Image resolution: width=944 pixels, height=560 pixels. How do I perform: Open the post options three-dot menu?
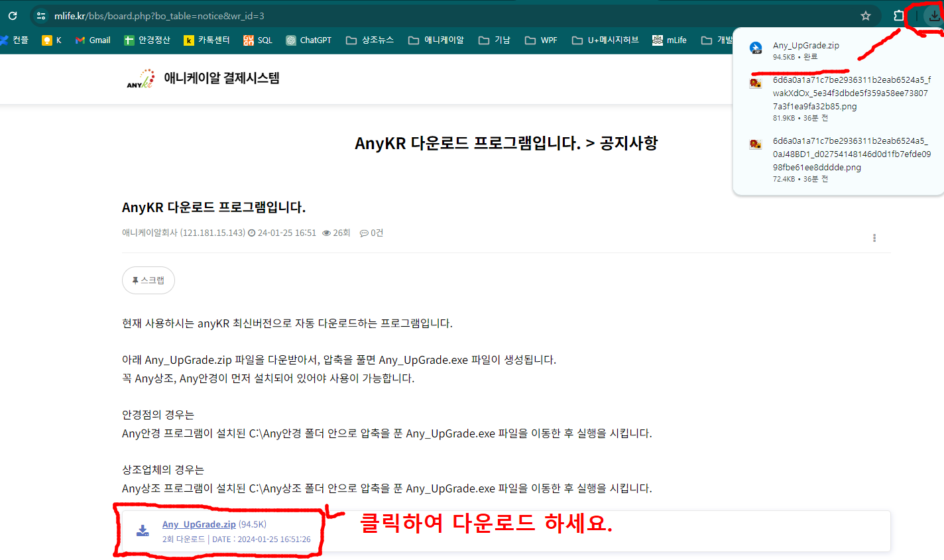tap(874, 238)
